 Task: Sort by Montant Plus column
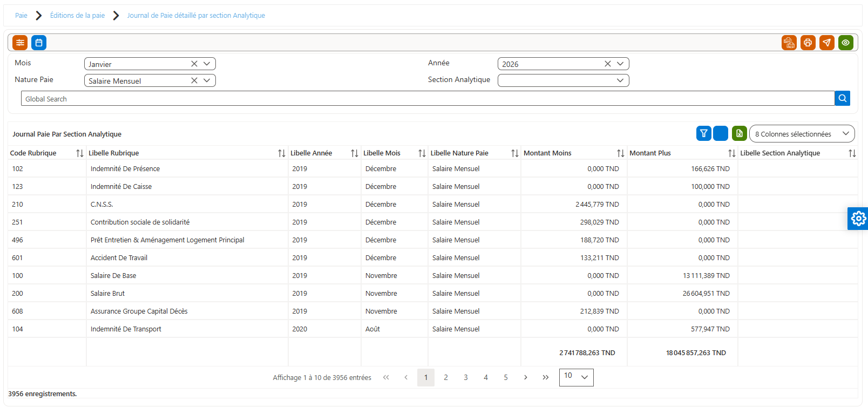732,153
